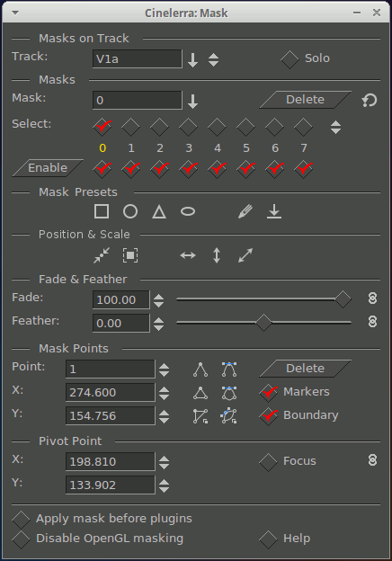The height and width of the screenshot is (561, 392).
Task: Open the Mask name list with the down arrow
Action: 192,102
